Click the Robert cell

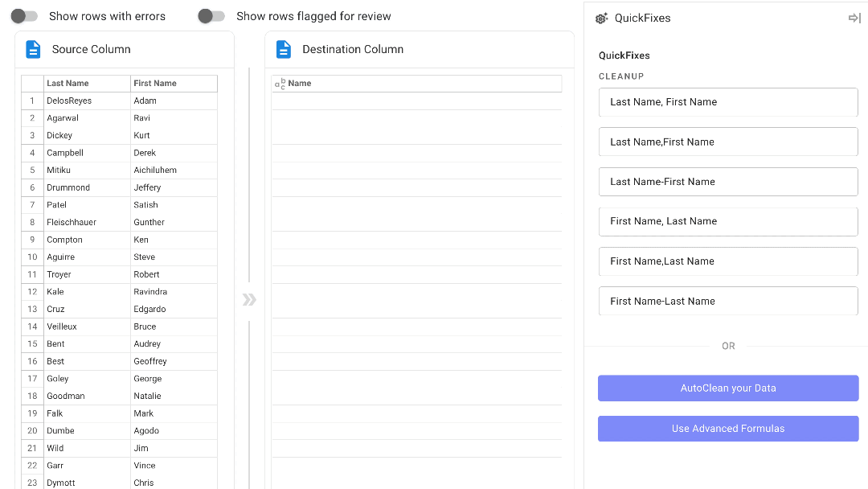[x=174, y=274]
